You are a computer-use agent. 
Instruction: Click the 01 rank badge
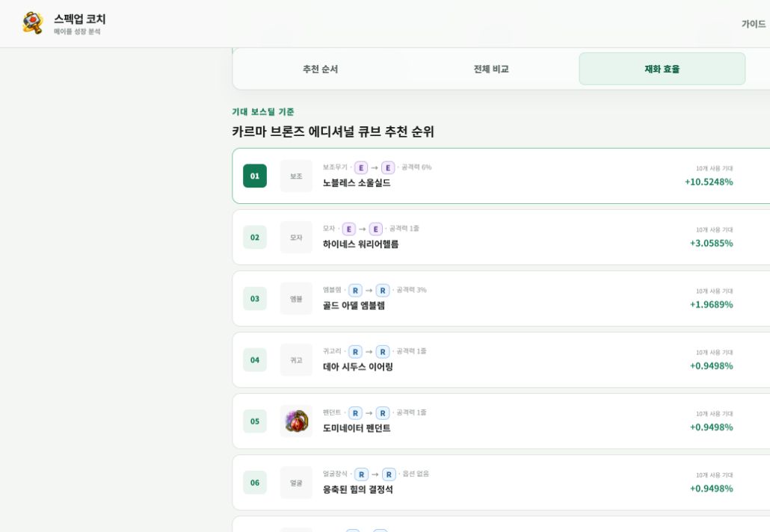[255, 176]
